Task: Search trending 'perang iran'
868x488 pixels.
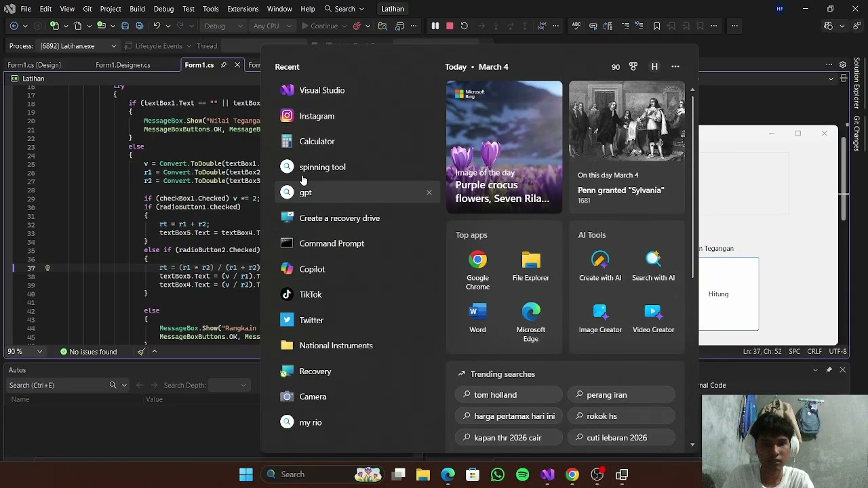Action: point(621,395)
